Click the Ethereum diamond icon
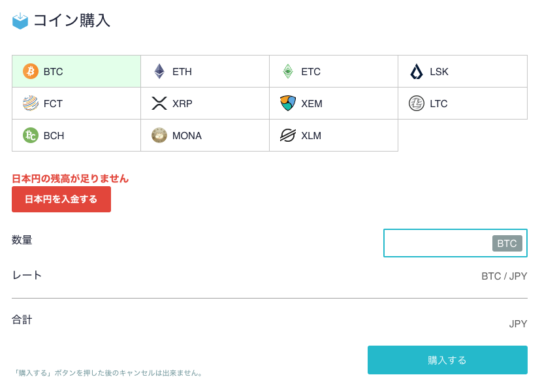Viewport: 542px width, 392px height. pyautogui.click(x=159, y=71)
